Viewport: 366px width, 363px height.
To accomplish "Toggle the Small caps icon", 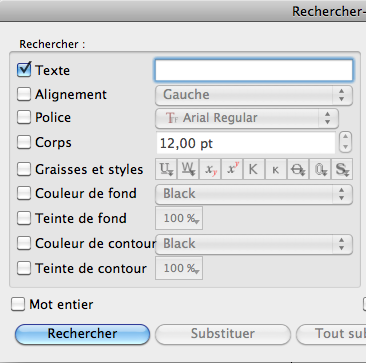I will (x=276, y=169).
